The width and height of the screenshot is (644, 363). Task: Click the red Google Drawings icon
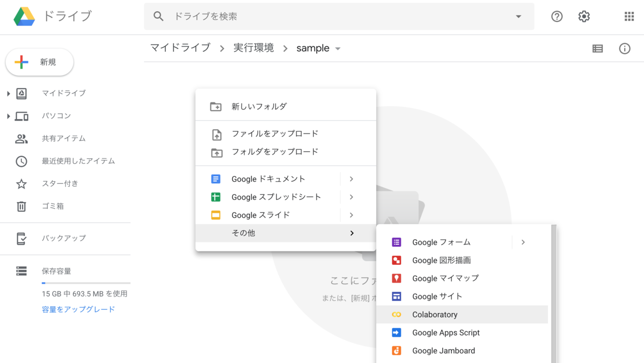point(397,261)
